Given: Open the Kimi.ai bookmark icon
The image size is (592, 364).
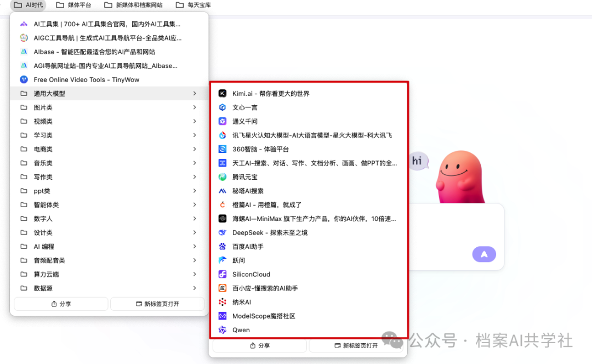Looking at the screenshot, I should pos(223,94).
